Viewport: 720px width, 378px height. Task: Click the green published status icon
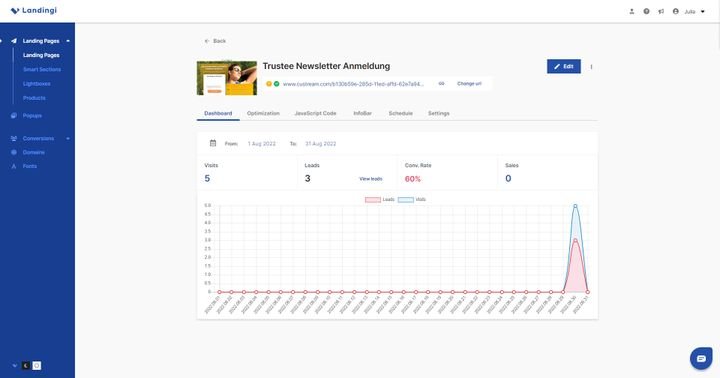pos(276,84)
